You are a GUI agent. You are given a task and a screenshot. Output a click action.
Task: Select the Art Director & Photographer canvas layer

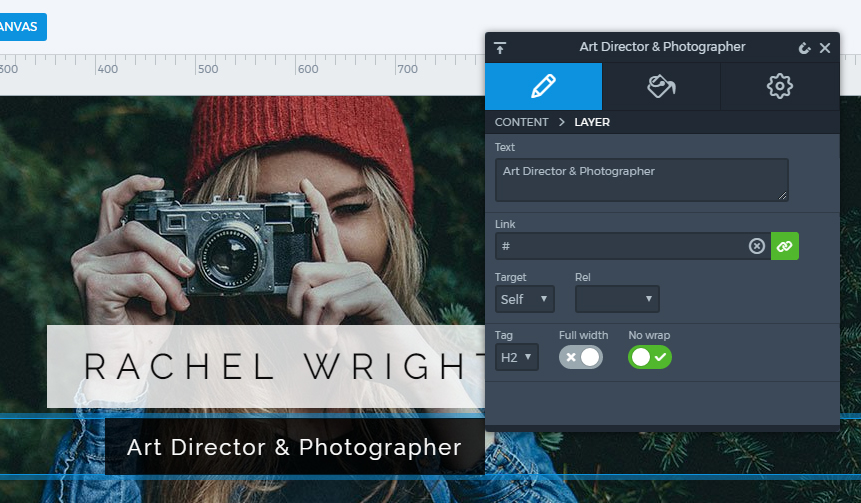[294, 447]
